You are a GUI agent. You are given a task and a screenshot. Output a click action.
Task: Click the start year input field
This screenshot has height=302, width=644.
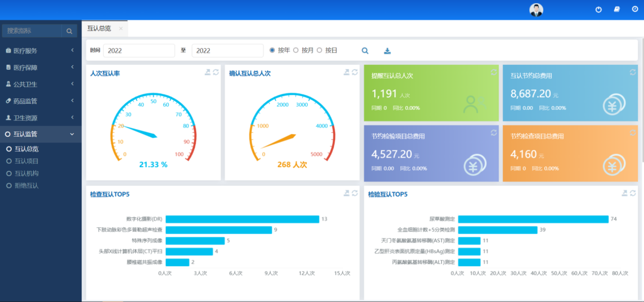coord(139,51)
